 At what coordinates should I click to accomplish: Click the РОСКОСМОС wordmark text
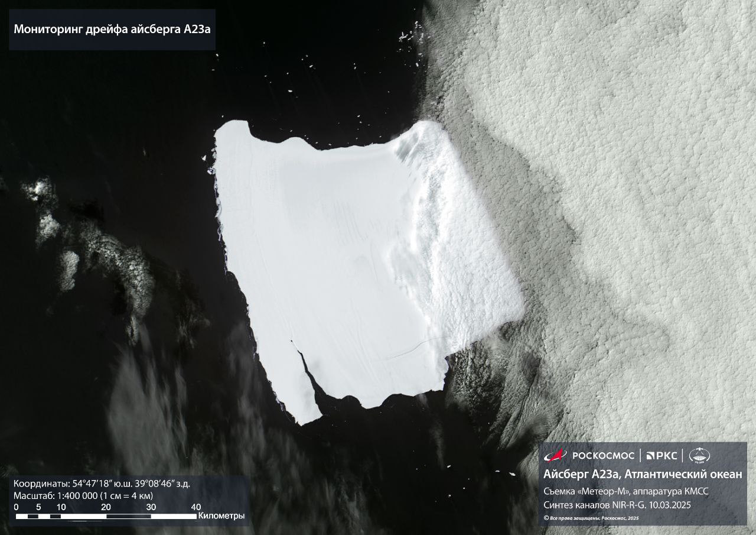click(x=602, y=455)
